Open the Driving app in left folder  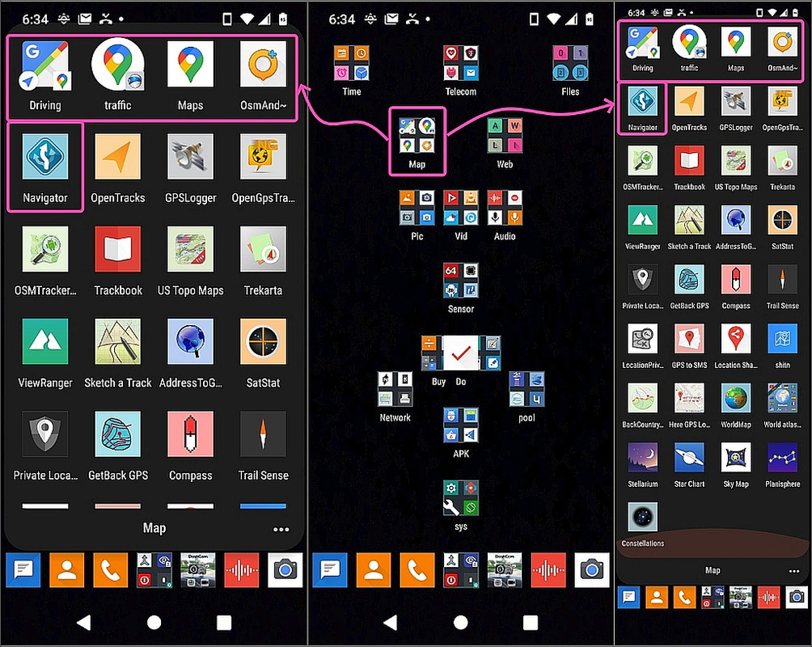(45, 65)
